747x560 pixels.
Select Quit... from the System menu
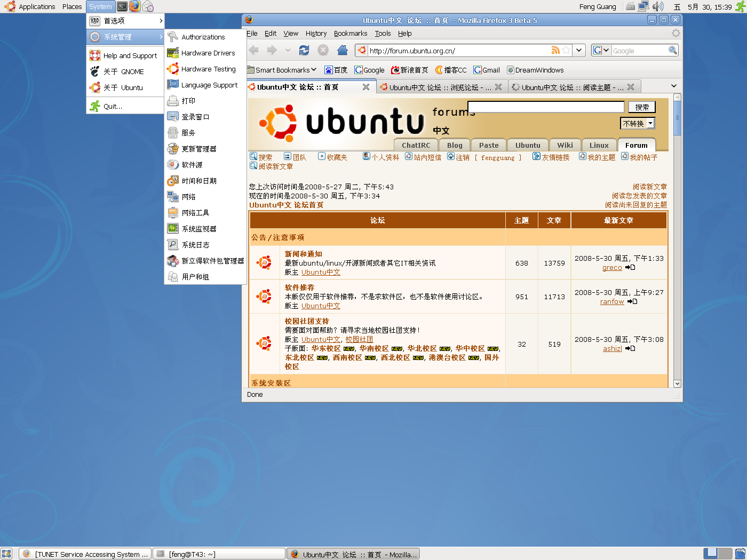(125, 106)
